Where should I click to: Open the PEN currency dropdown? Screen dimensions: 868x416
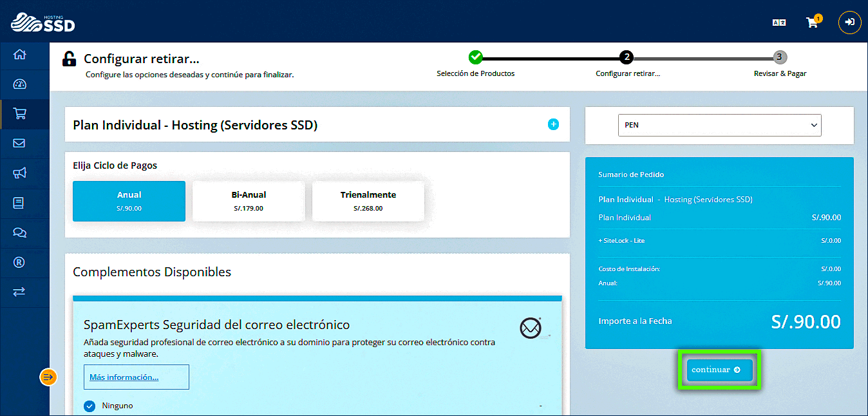pyautogui.click(x=719, y=125)
